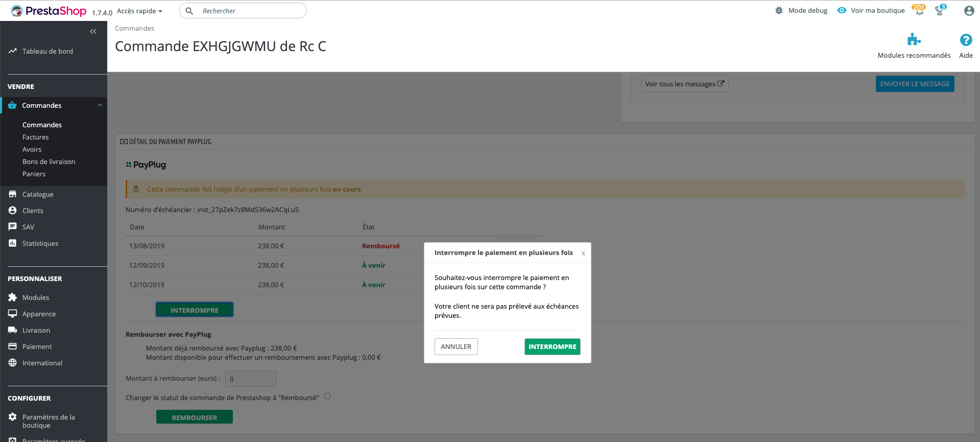Confirm with the dialog's INTERROMPRE button
The image size is (980, 442).
(x=552, y=346)
